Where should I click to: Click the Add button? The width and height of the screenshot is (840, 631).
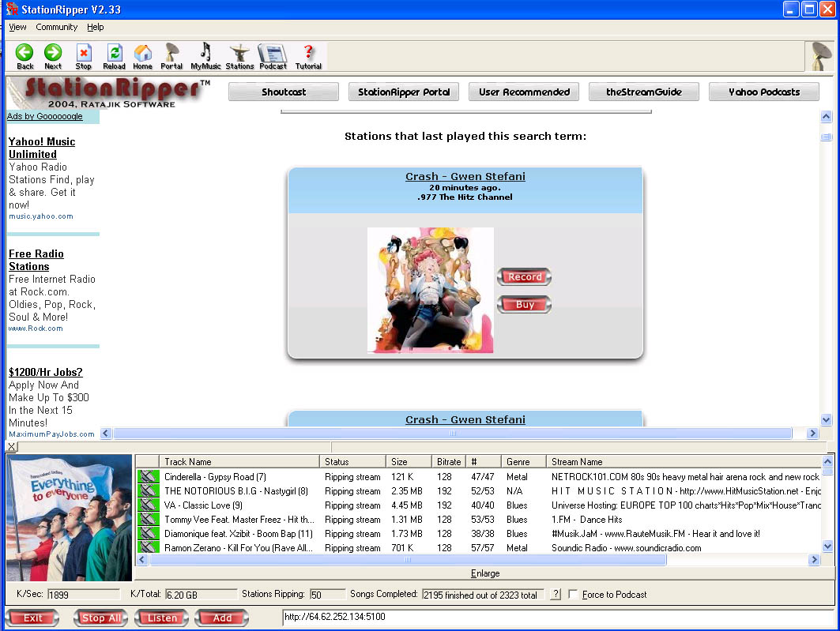pyautogui.click(x=222, y=618)
